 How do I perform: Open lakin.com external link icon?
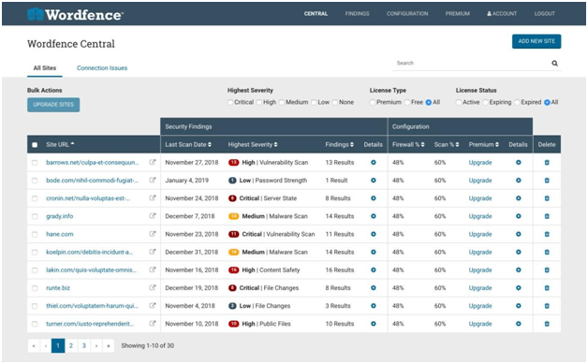click(153, 269)
